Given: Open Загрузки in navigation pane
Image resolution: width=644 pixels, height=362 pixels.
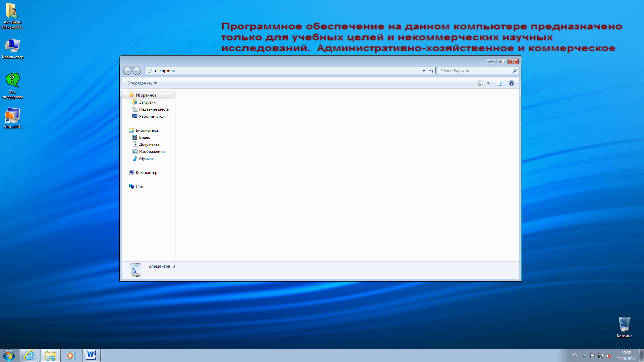Looking at the screenshot, I should (147, 102).
